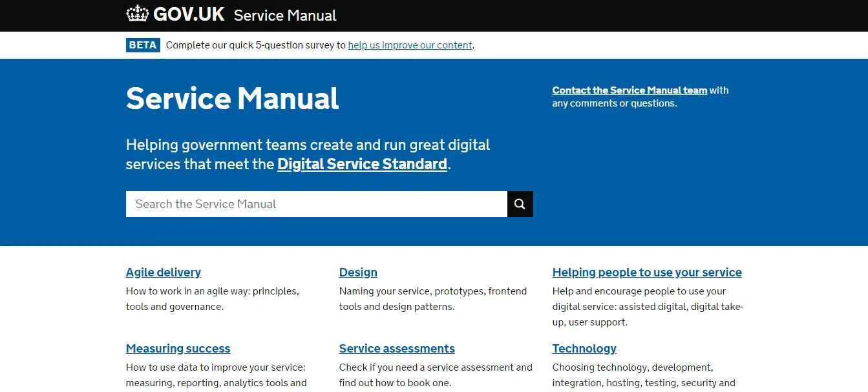Visit the Service assessments topic
The image size is (868, 392).
[396, 349]
